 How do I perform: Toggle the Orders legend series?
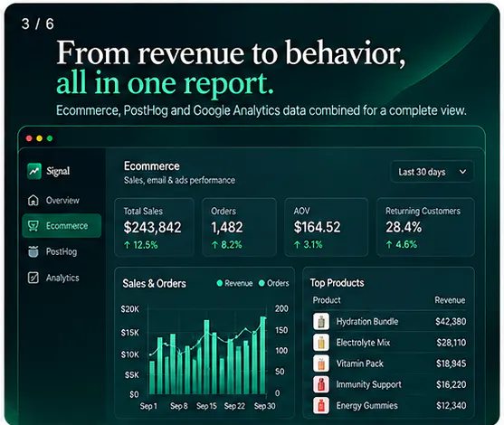(x=273, y=283)
